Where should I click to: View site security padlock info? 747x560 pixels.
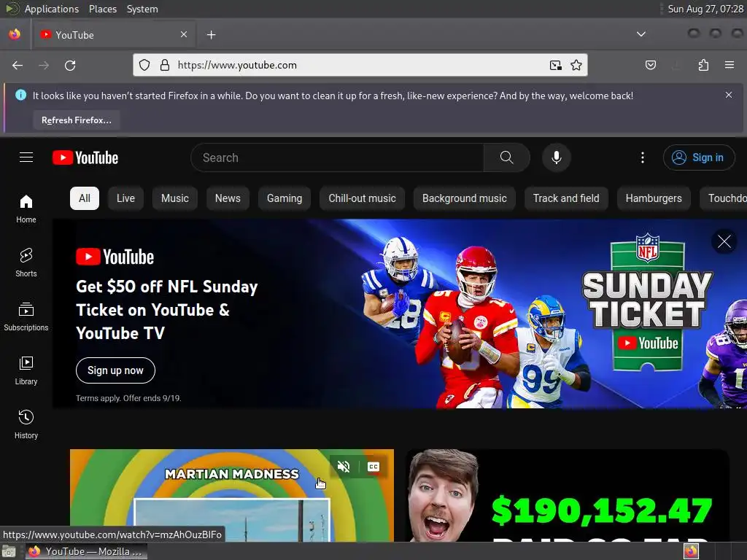point(165,65)
